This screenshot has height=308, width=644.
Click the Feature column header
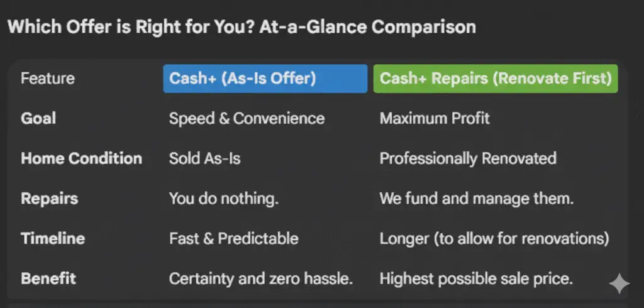47,79
